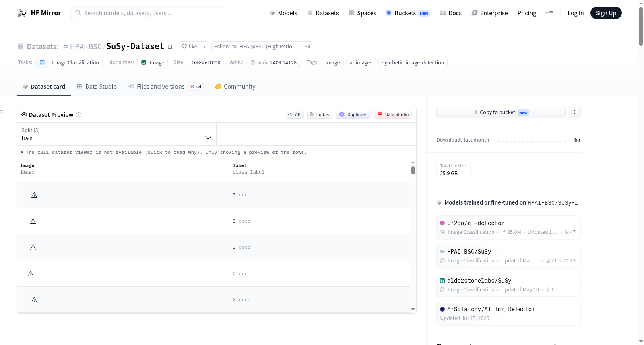Expand the Split train dropdown
The image size is (644, 345).
[116, 134]
